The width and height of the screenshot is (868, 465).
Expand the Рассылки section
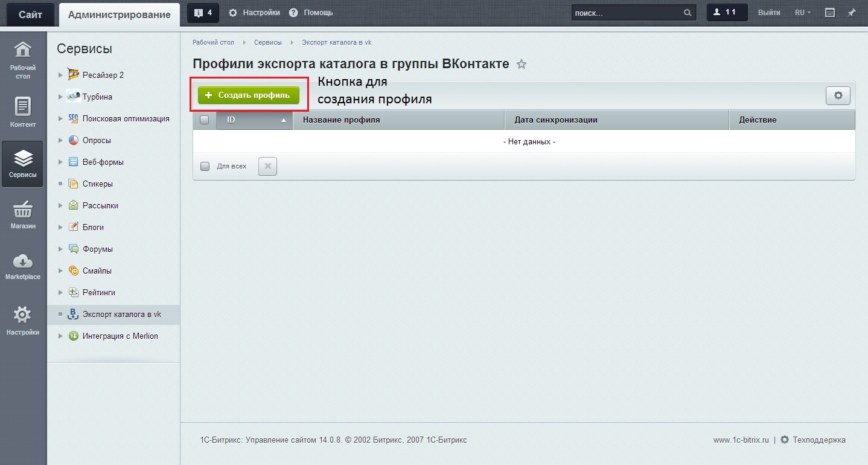coord(60,205)
